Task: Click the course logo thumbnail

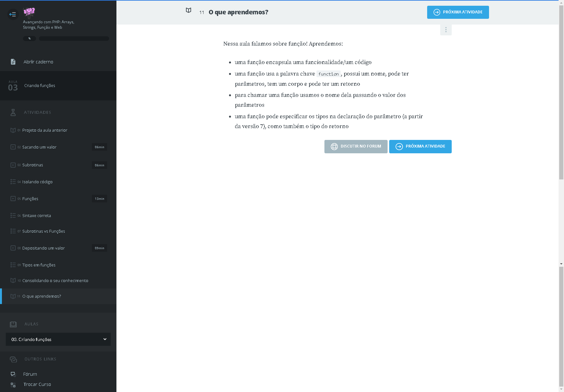Action: (29, 12)
